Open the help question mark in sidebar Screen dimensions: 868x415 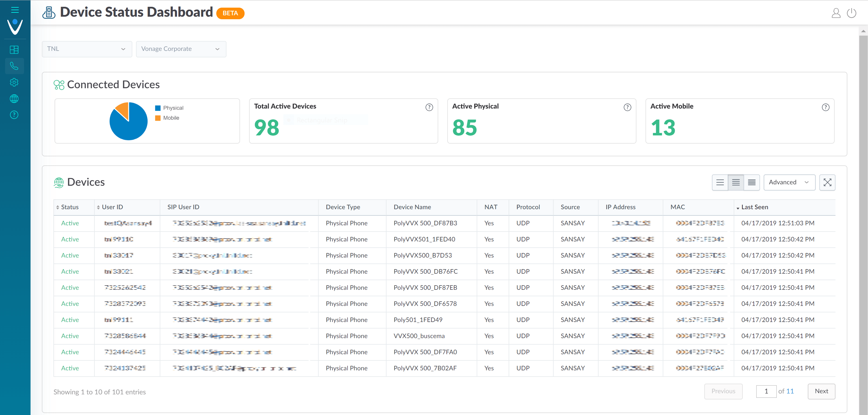pos(14,115)
